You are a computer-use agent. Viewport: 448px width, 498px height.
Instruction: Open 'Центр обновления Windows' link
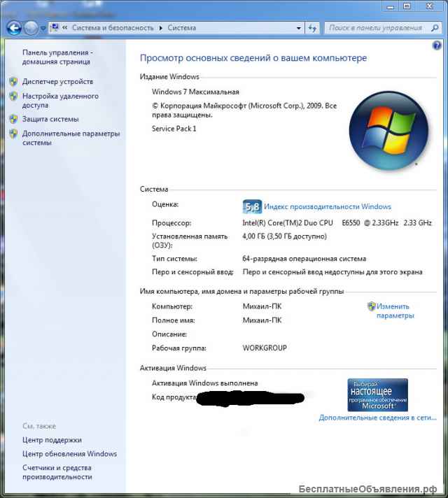click(69, 454)
